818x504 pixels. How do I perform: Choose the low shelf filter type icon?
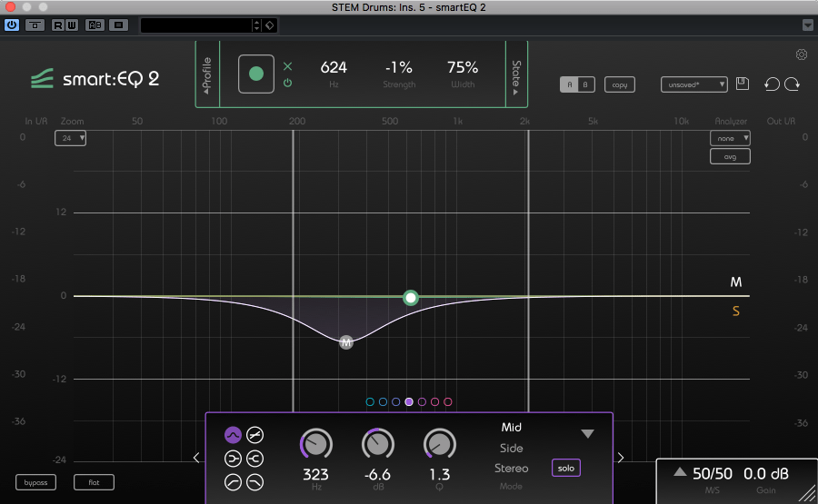[233, 459]
